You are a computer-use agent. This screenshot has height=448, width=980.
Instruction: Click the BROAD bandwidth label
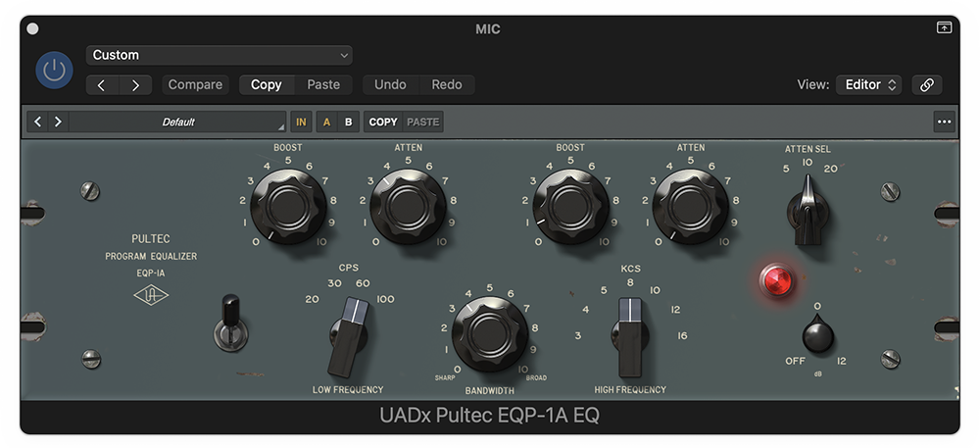coord(536,378)
